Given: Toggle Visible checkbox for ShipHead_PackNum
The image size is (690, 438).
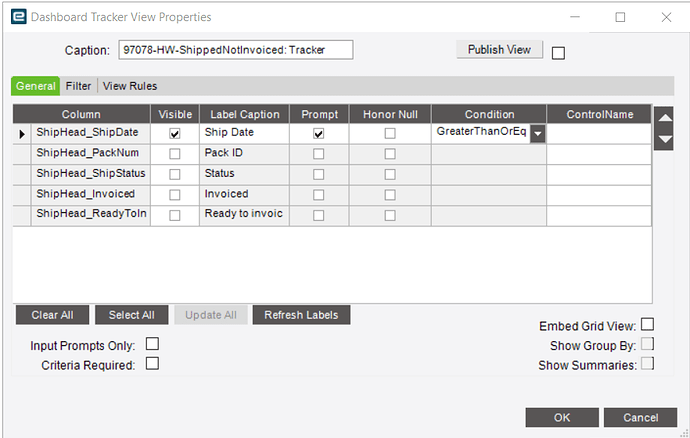Looking at the screenshot, I should [175, 154].
